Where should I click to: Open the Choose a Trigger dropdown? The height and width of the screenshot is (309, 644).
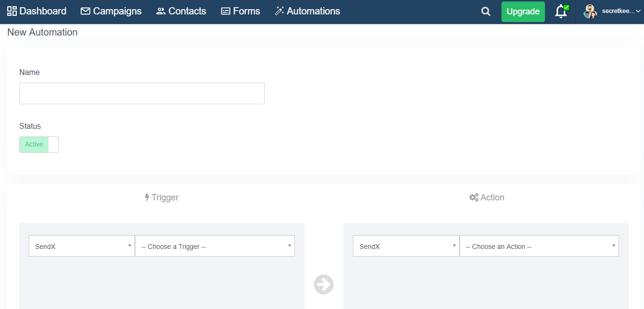coord(215,246)
